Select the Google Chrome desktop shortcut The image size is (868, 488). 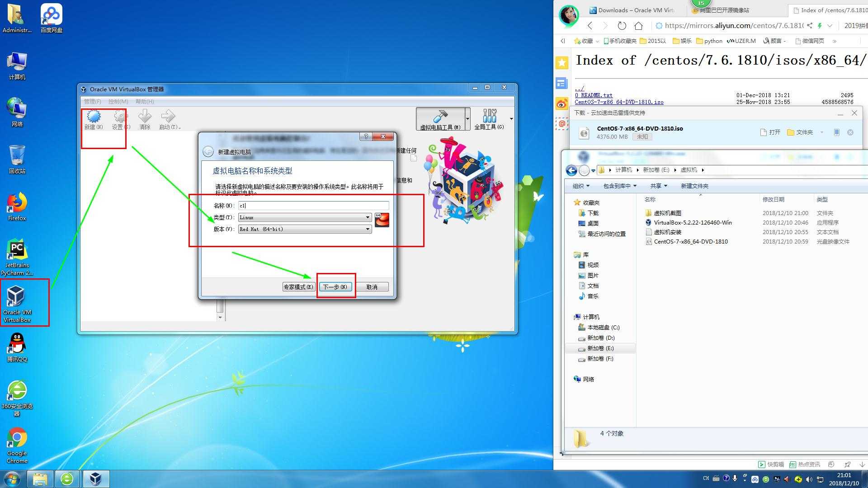[x=17, y=445]
